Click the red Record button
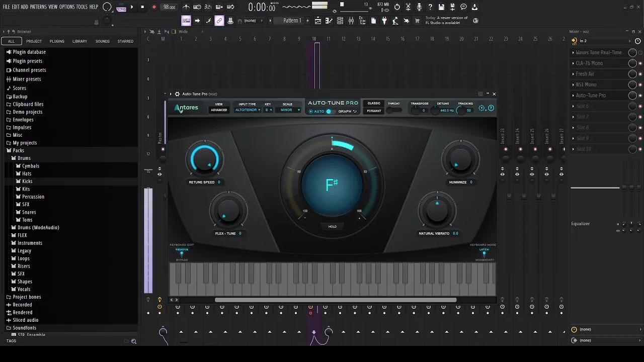Viewport: 644px width, 362px height. (x=154, y=7)
